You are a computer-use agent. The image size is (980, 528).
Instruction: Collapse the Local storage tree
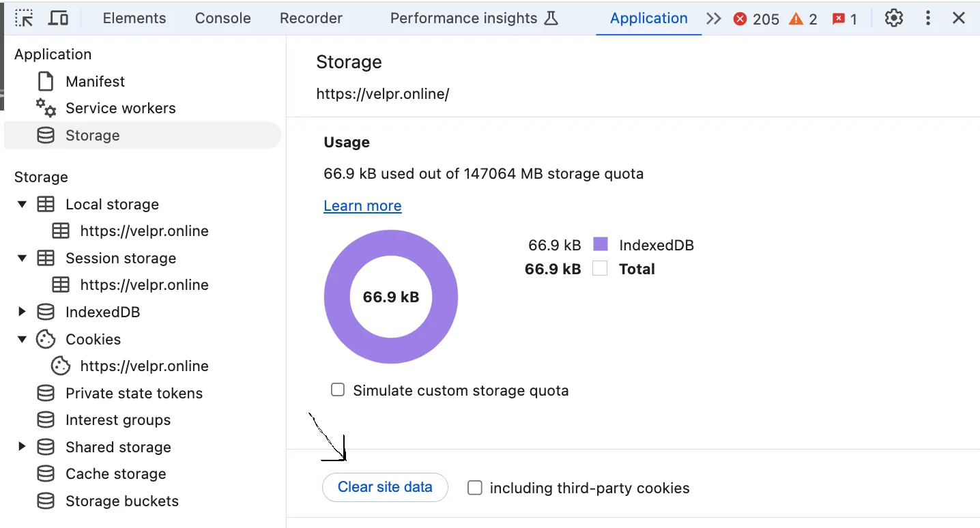click(x=22, y=204)
